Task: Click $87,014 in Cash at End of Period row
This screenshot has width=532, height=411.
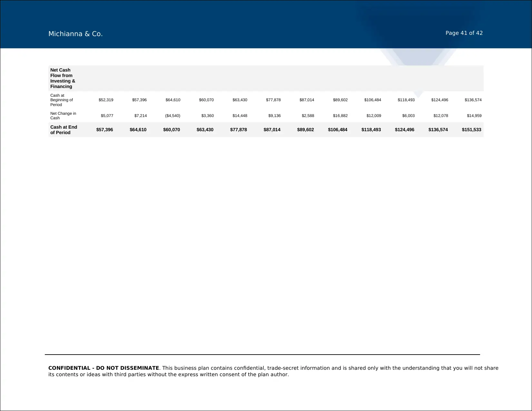Action: click(x=272, y=130)
